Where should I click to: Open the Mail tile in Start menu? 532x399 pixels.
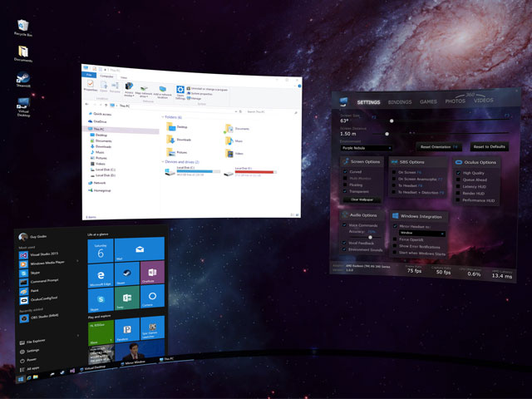(x=140, y=249)
